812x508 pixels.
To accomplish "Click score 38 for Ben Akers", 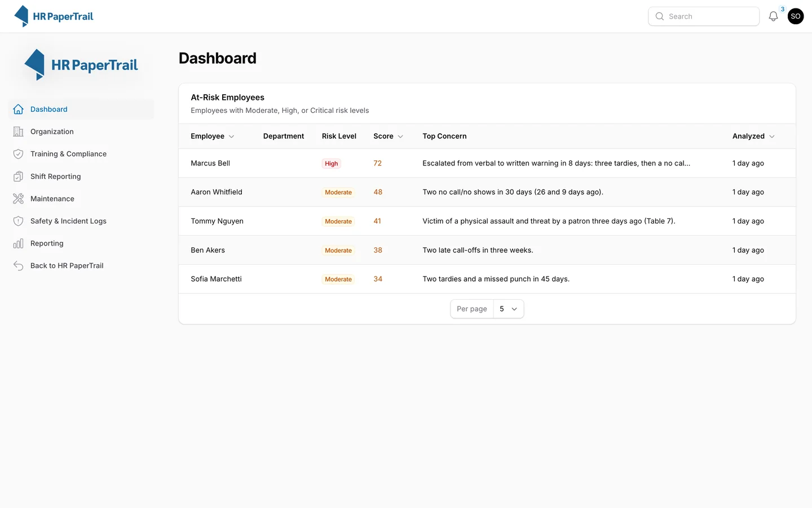I will [378, 250].
